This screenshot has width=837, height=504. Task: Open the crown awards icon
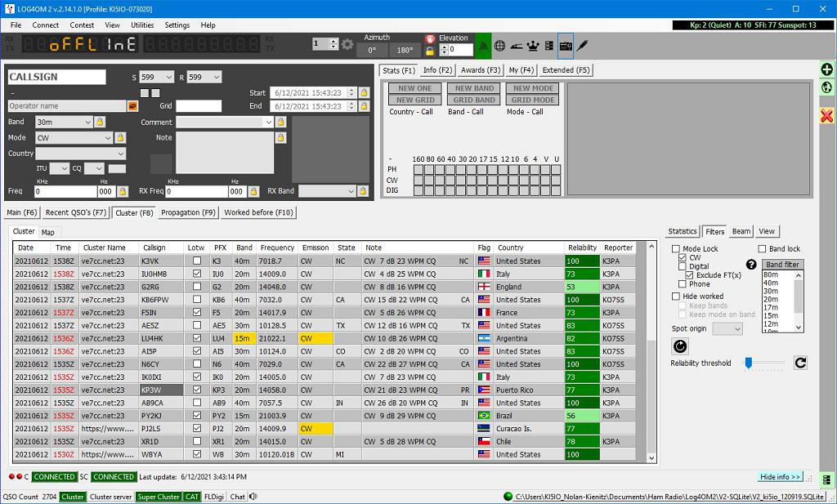(533, 46)
